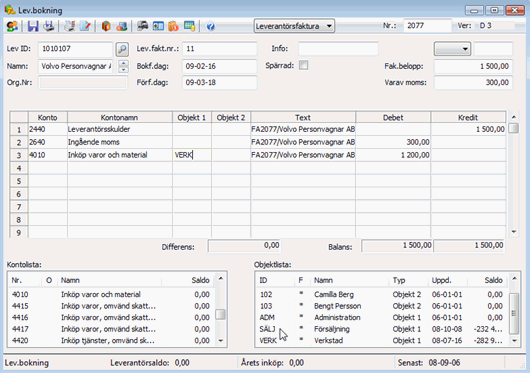Click the magnifier search button beside Lev ID
Image resolution: width=530 pixels, height=373 pixels.
point(122,49)
